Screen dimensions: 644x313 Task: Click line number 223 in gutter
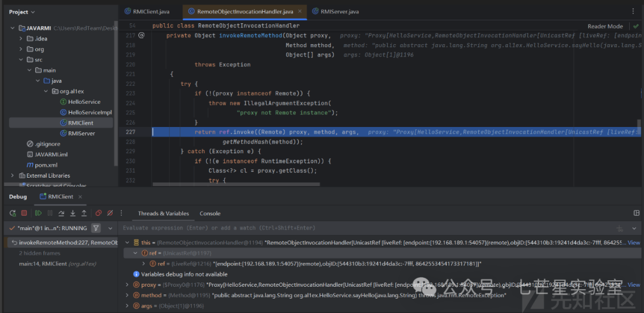click(x=131, y=93)
